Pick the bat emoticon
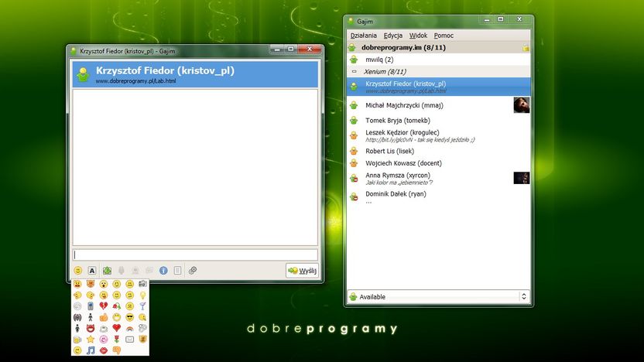644x362 pixels. tap(77, 317)
